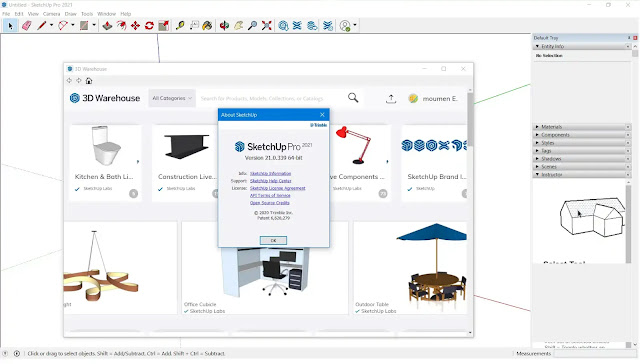Click the Measurements input box
640x364 pixels.
pos(594,353)
